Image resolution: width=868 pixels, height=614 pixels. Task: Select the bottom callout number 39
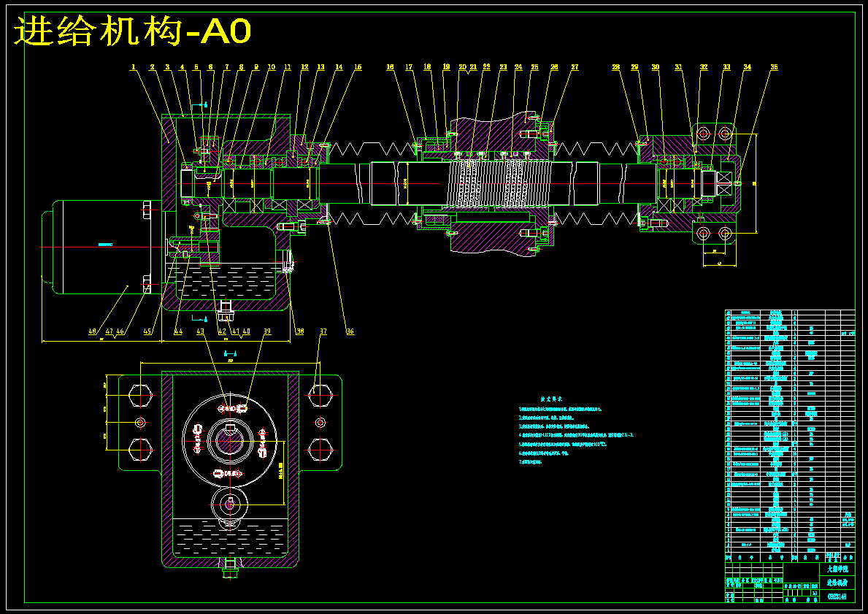[x=266, y=332]
